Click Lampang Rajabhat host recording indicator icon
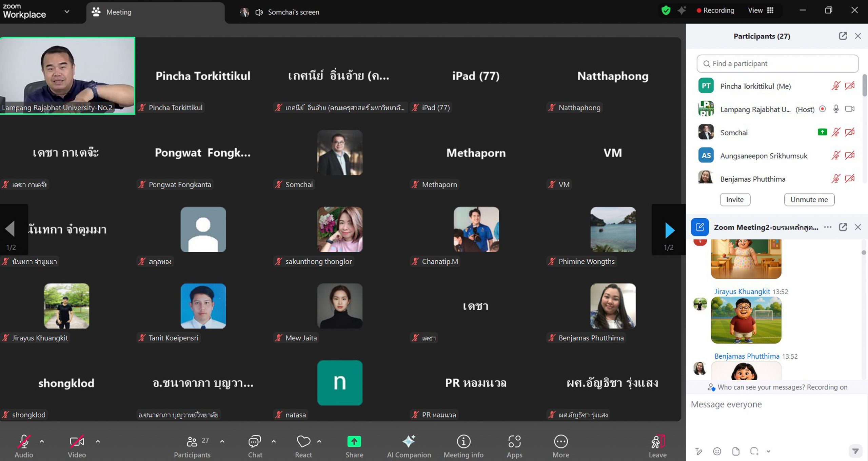Screen dimensions: 868x461 (822, 109)
